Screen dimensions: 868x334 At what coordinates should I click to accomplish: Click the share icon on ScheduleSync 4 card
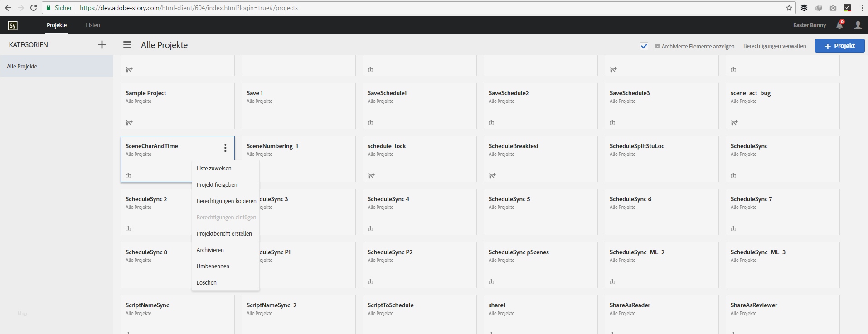[x=370, y=228]
